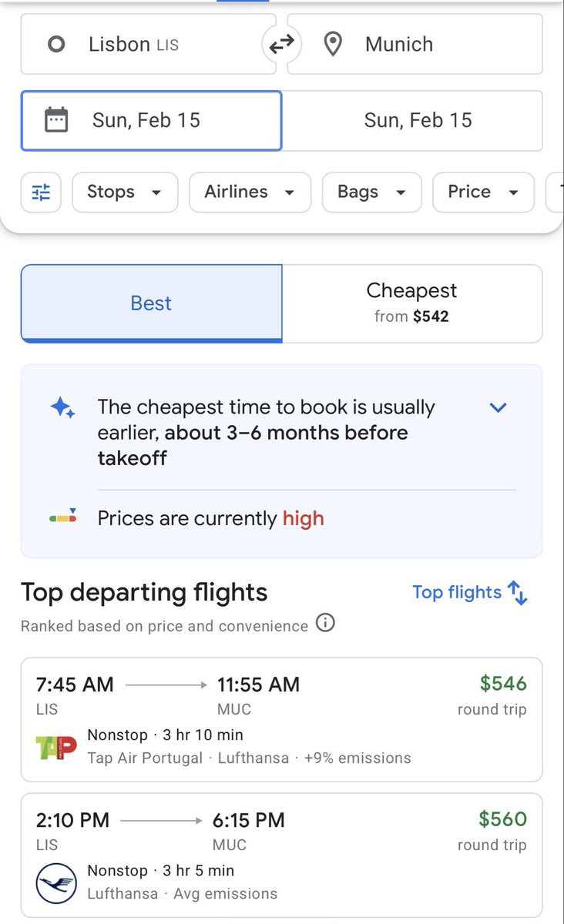Open the Bags filter dropdown

[371, 192]
